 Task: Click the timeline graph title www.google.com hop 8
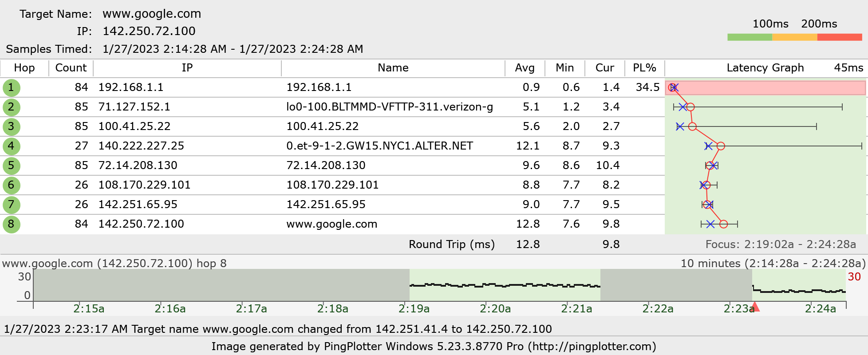[x=114, y=264]
